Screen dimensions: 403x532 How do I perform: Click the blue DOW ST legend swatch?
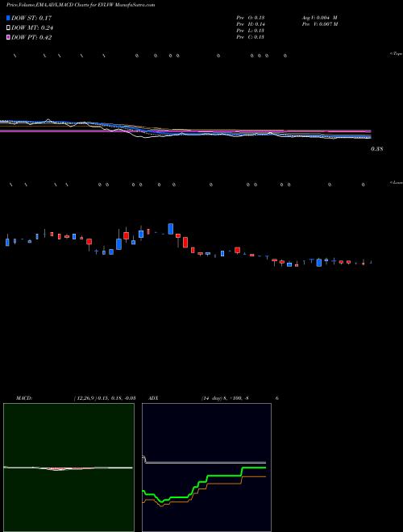pyautogui.click(x=8, y=18)
